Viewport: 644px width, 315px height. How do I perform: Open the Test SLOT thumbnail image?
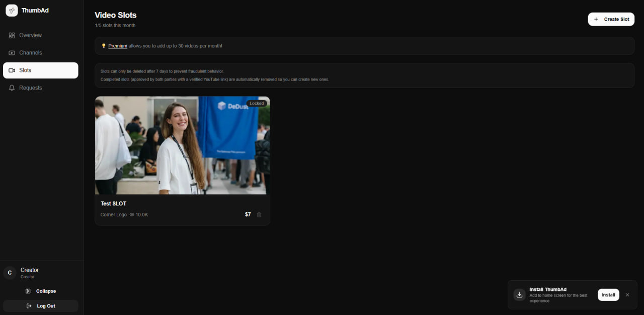[x=182, y=145]
